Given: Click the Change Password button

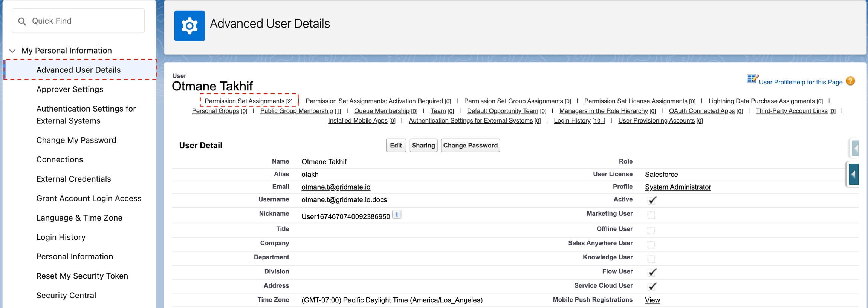Looking at the screenshot, I should pos(470,146).
